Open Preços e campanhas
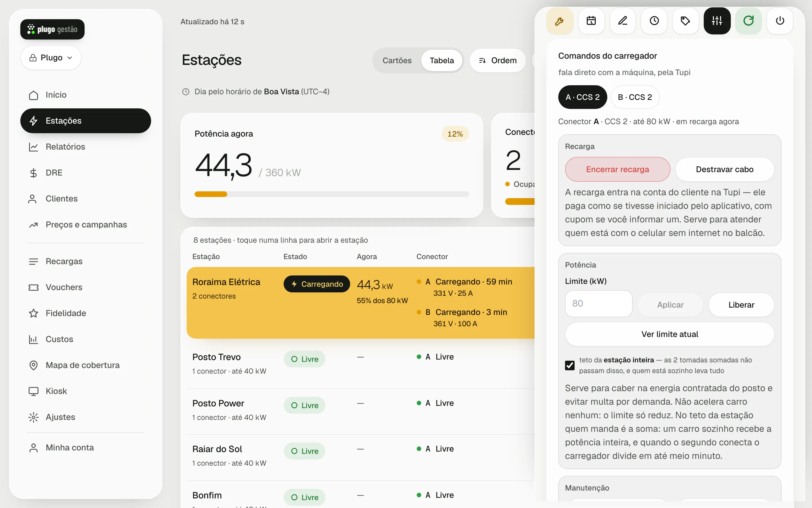The image size is (812, 508). coord(85,224)
